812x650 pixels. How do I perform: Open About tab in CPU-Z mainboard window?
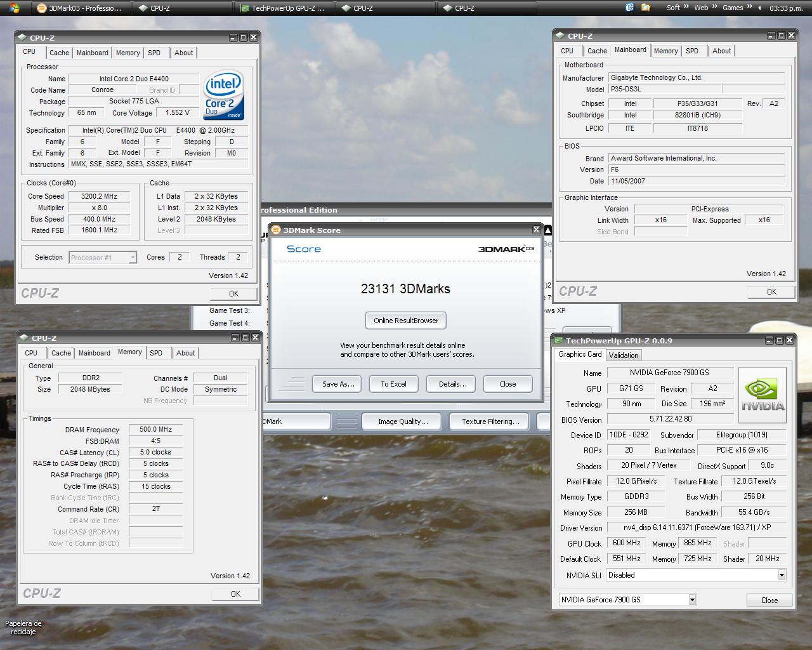[721, 51]
